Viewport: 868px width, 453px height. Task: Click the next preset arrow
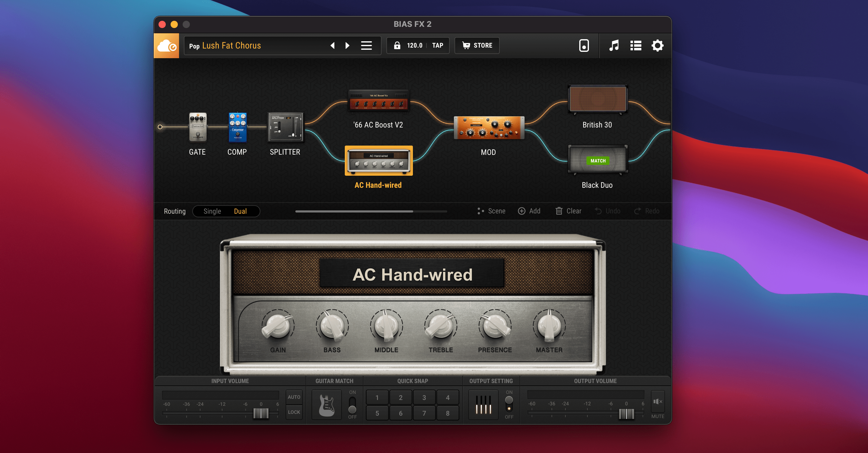(x=348, y=45)
